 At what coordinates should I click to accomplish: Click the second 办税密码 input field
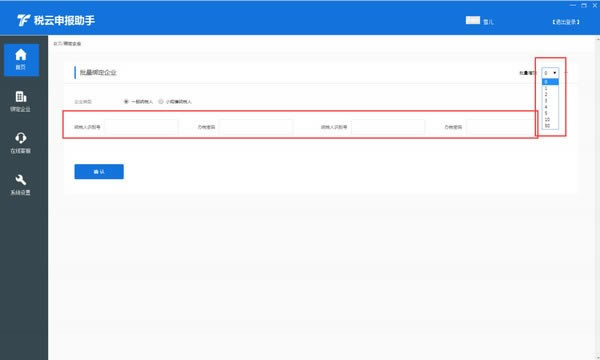[x=501, y=127]
